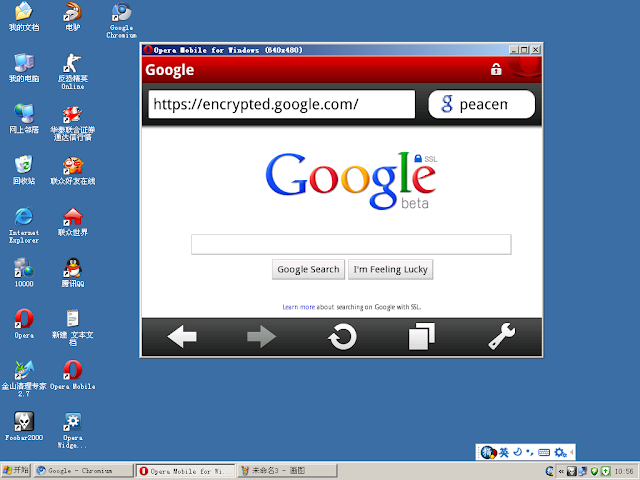
Task: Click the padlock security icon in header
Action: click(x=496, y=69)
